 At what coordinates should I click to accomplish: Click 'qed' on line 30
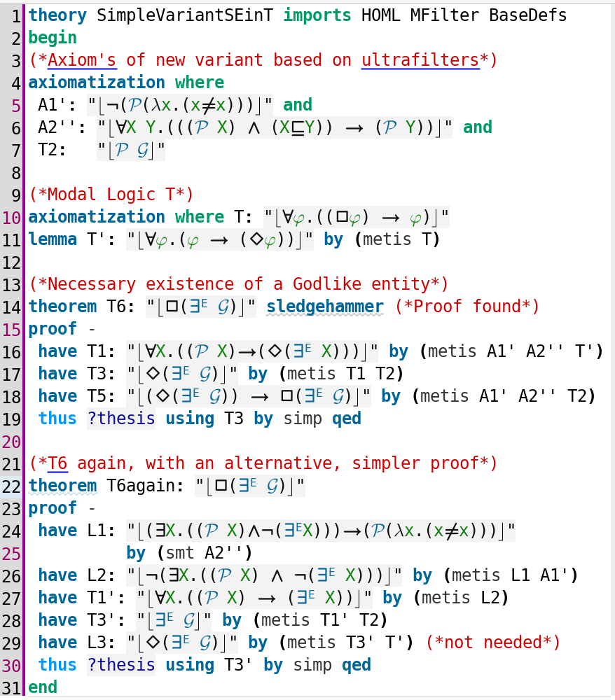tap(357, 665)
